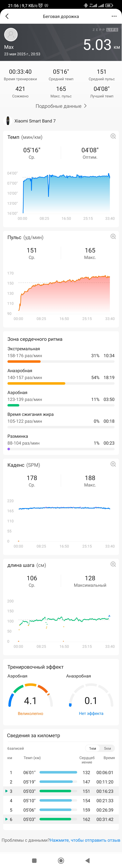This screenshot has height=868, width=122.
Task: Zoom into the длина шага chart
Action: pos(113,564)
